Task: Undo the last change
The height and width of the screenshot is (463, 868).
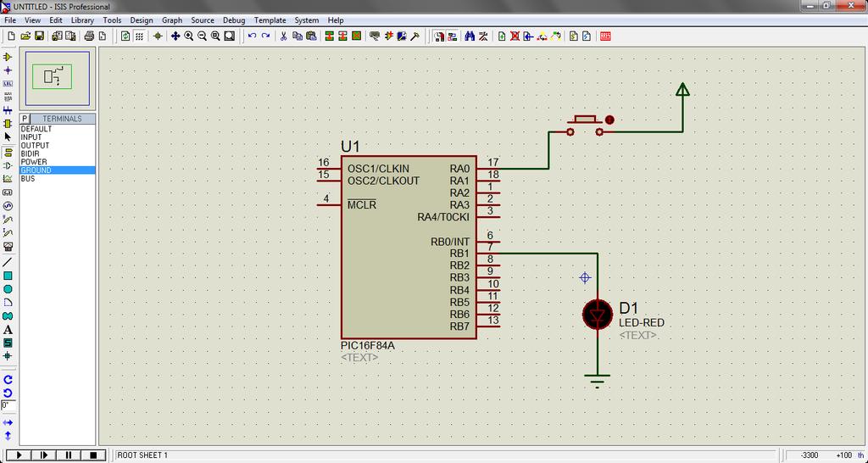Action: [x=252, y=36]
